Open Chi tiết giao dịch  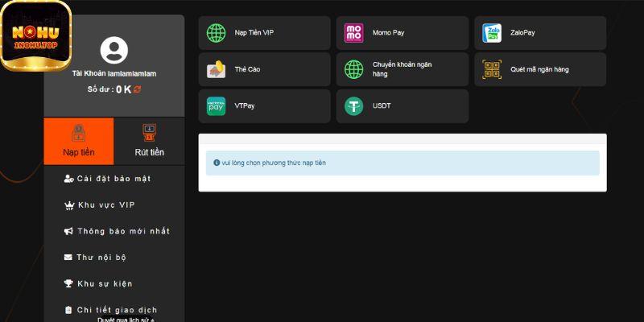116,310
